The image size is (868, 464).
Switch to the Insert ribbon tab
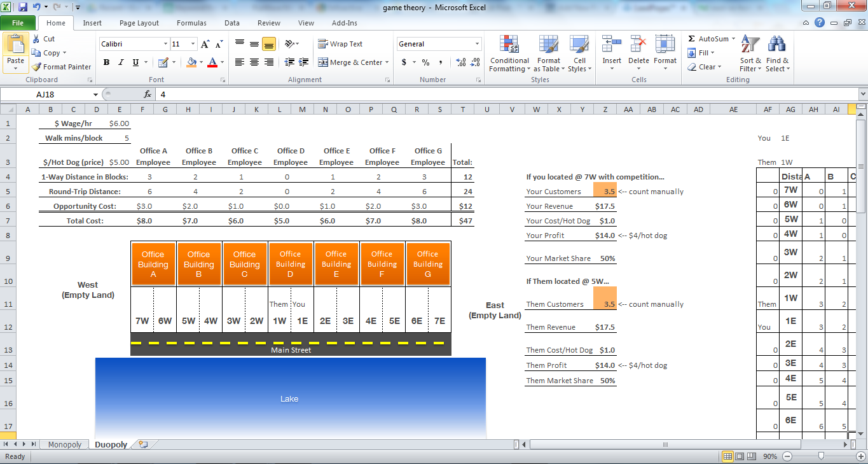tap(92, 23)
